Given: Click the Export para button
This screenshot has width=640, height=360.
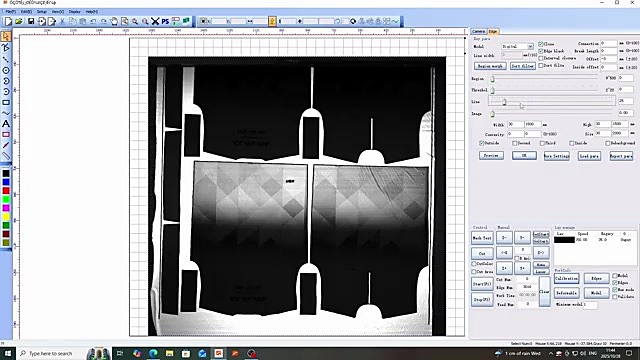Looking at the screenshot, I should click(x=621, y=156).
